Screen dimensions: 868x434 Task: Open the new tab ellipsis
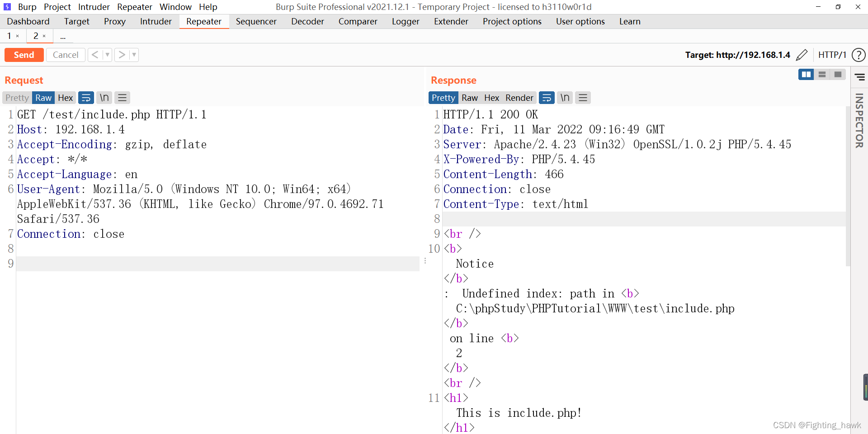coord(63,37)
